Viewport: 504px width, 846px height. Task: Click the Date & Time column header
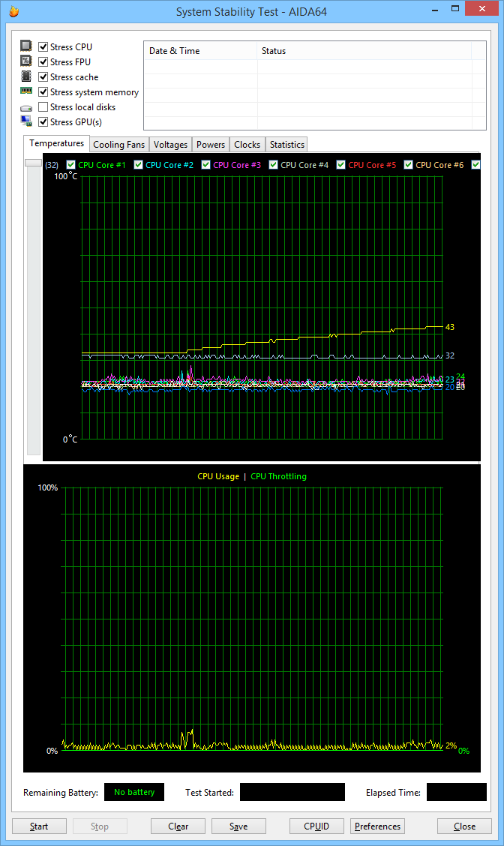point(201,51)
